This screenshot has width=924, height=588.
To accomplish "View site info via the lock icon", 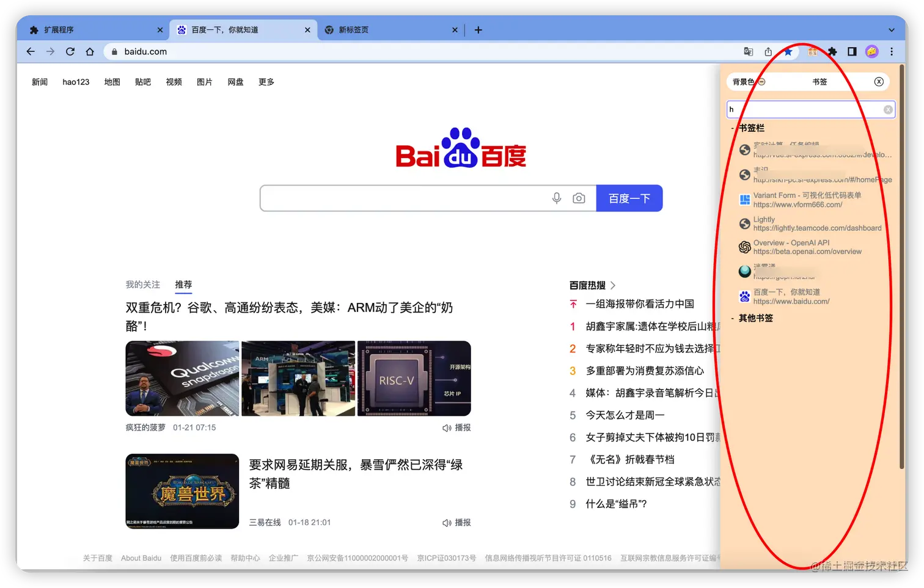I will click(114, 52).
